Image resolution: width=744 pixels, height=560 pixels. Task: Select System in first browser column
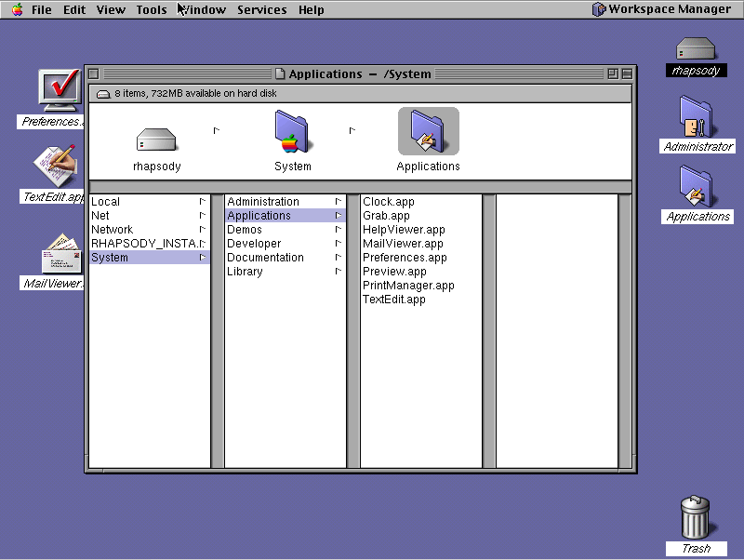tap(150, 258)
